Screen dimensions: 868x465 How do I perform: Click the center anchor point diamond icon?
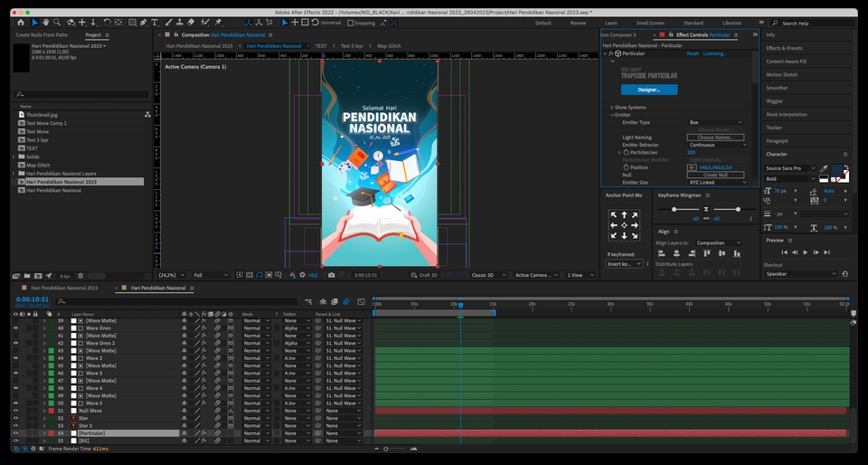tap(624, 225)
